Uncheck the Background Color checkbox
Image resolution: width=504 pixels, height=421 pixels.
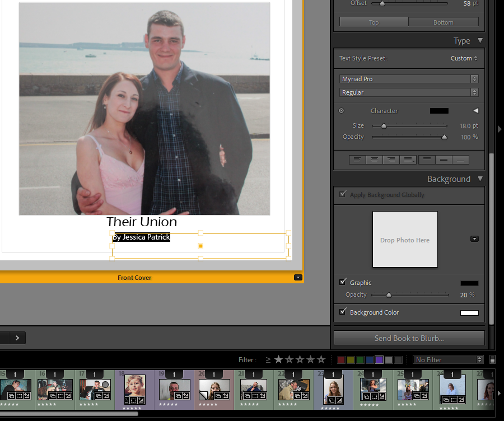click(343, 312)
